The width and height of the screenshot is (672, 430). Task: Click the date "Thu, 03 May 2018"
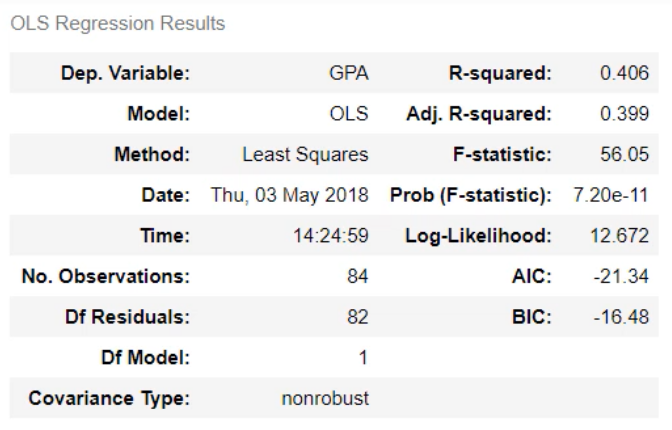pos(289,195)
